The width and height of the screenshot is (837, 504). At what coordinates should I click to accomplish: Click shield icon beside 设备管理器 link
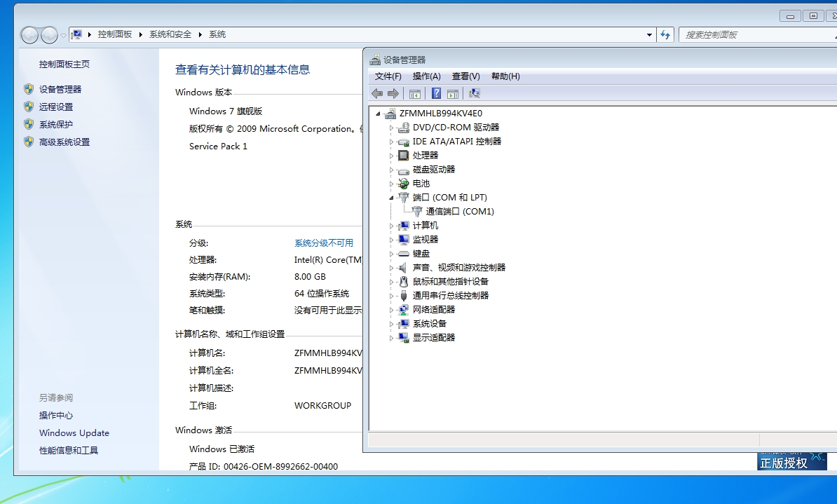29,89
